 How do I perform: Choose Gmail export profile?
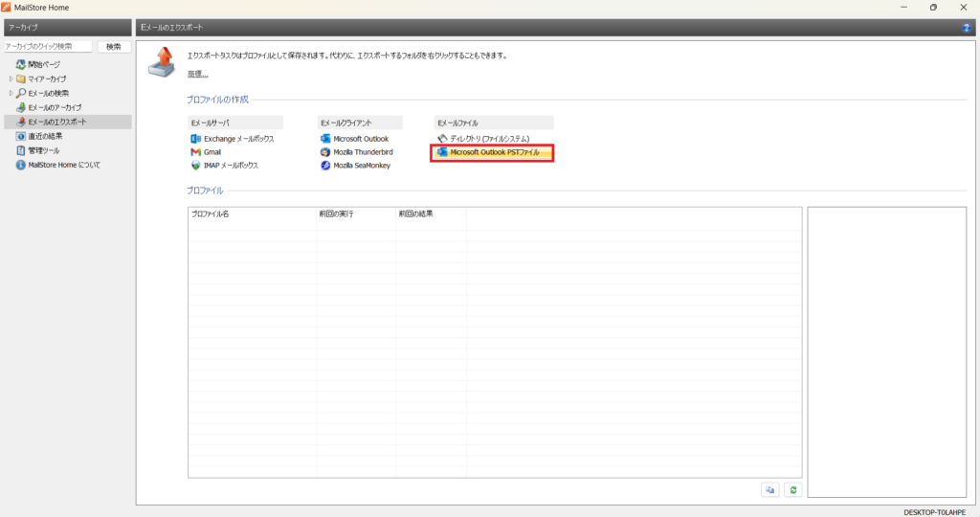click(212, 152)
